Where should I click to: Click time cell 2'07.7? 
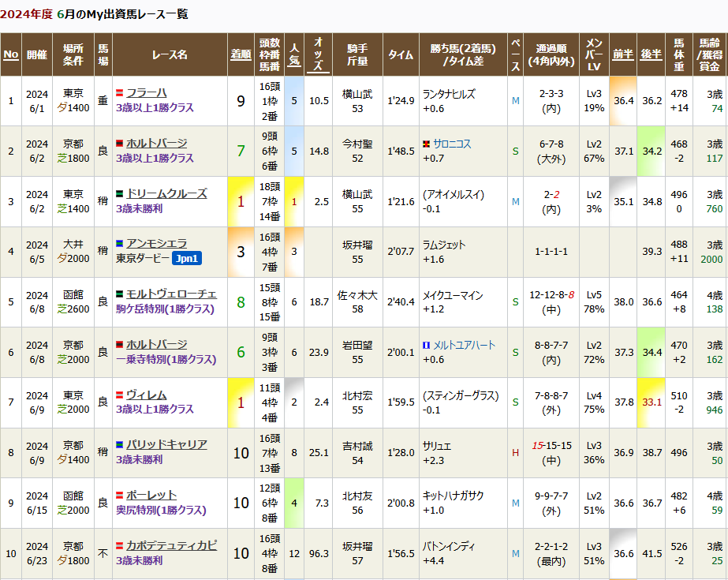pos(401,252)
